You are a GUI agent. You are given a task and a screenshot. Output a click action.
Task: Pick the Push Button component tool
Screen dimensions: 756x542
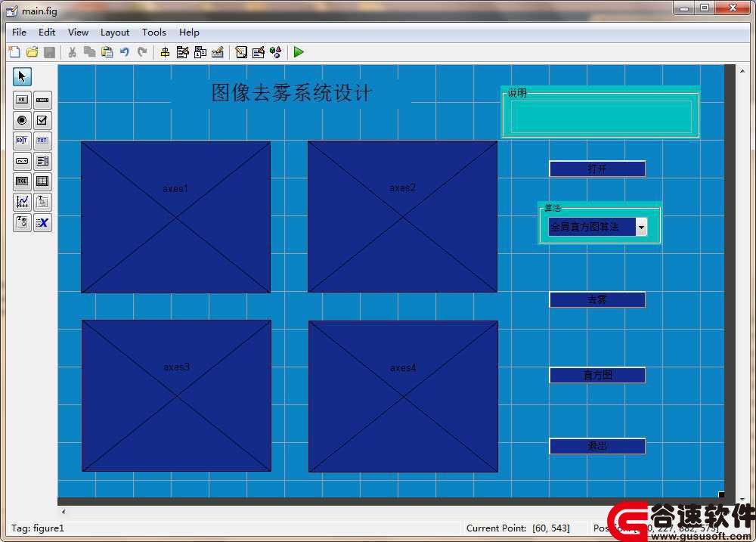click(x=22, y=100)
